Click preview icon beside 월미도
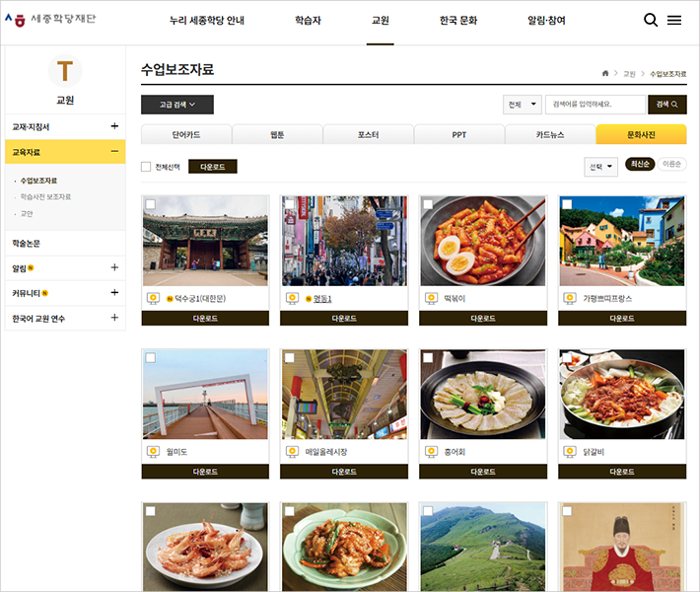The height and width of the screenshot is (592, 700). [x=153, y=452]
